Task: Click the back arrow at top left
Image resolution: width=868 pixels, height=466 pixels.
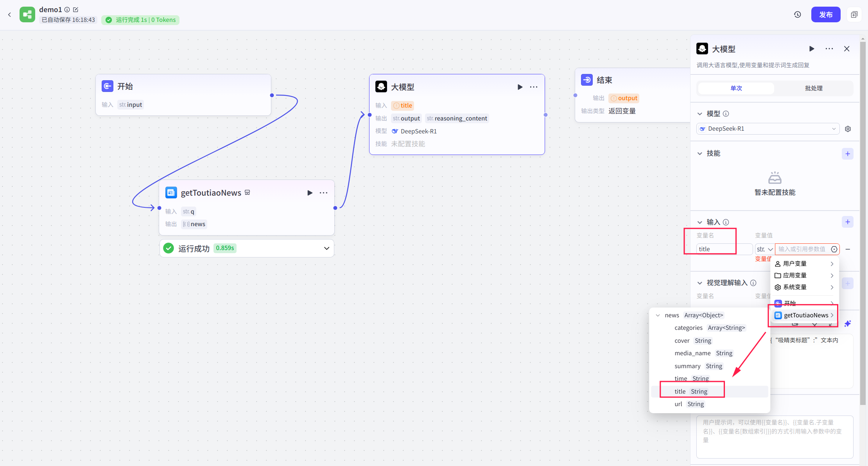Action: pyautogui.click(x=9, y=15)
